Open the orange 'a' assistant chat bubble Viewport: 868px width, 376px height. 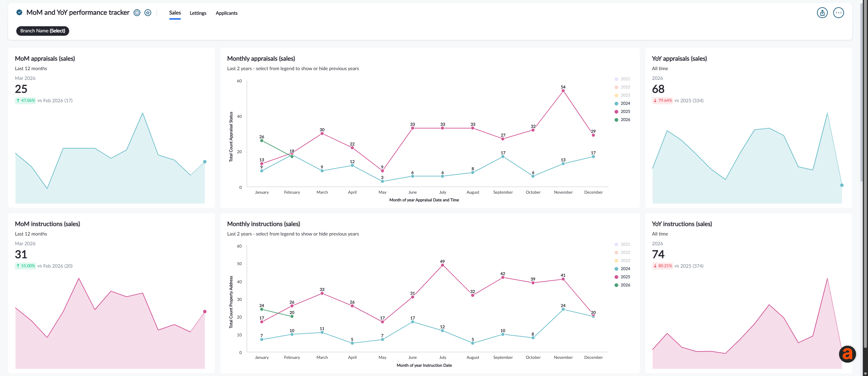pyautogui.click(x=847, y=354)
